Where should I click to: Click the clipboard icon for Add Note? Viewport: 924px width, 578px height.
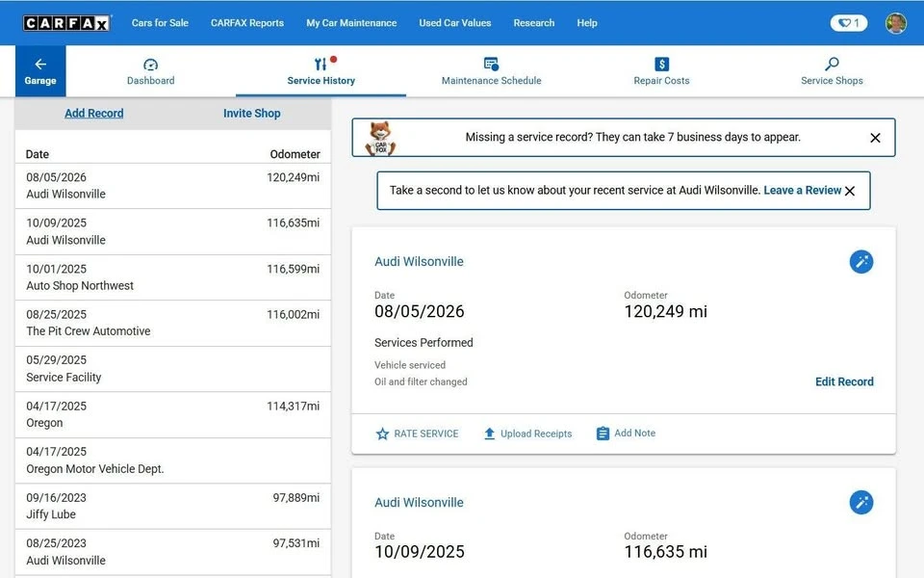[603, 433]
